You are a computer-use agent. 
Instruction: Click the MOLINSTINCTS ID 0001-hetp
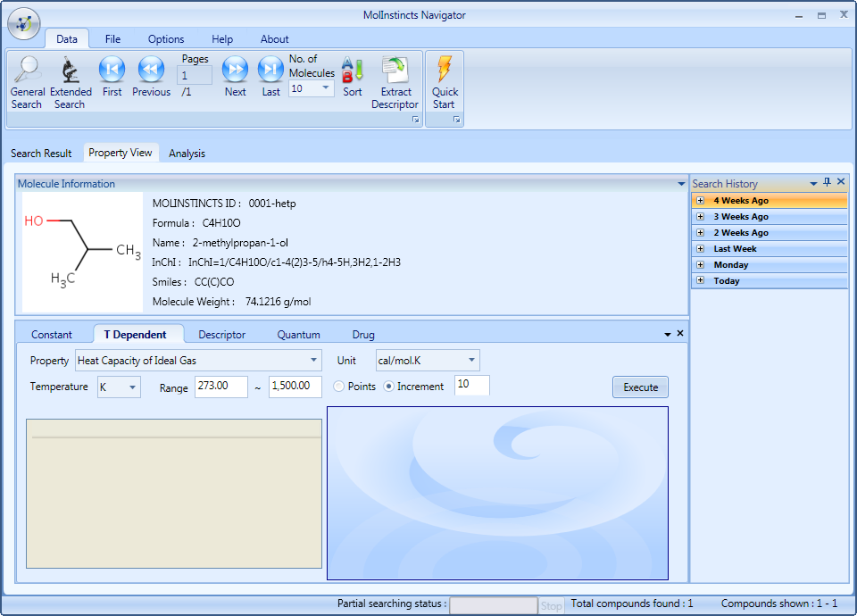tap(272, 204)
